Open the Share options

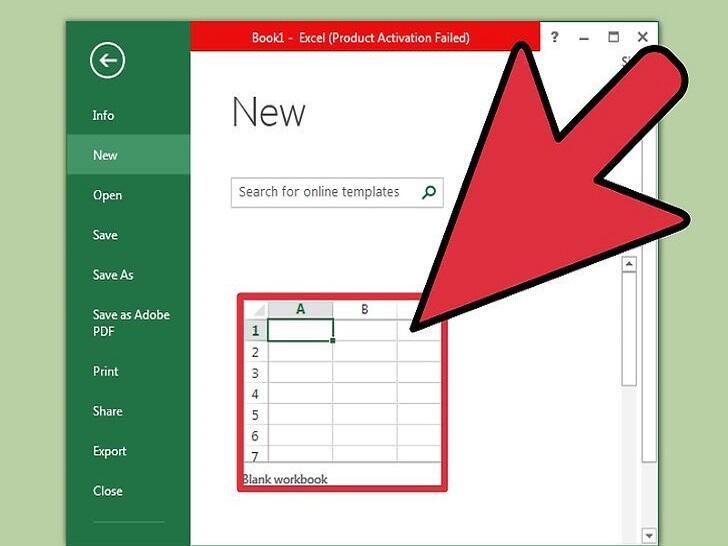pos(107,411)
